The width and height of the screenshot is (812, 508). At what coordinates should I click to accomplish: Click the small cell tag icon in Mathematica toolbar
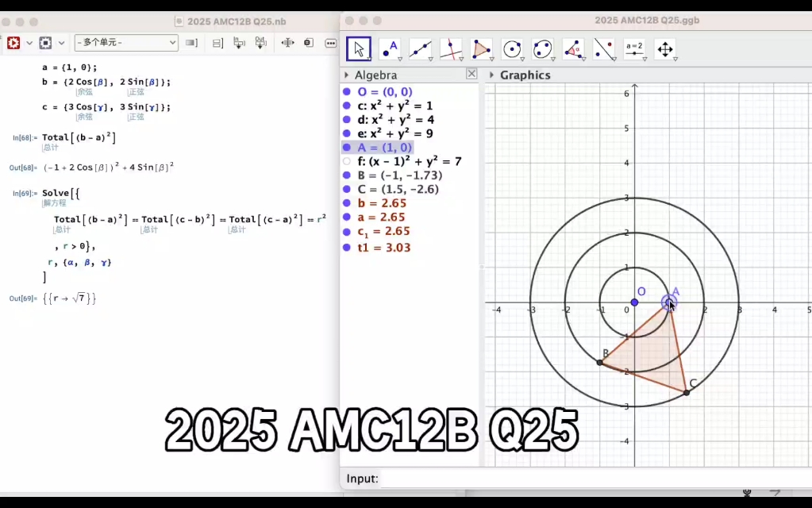309,42
